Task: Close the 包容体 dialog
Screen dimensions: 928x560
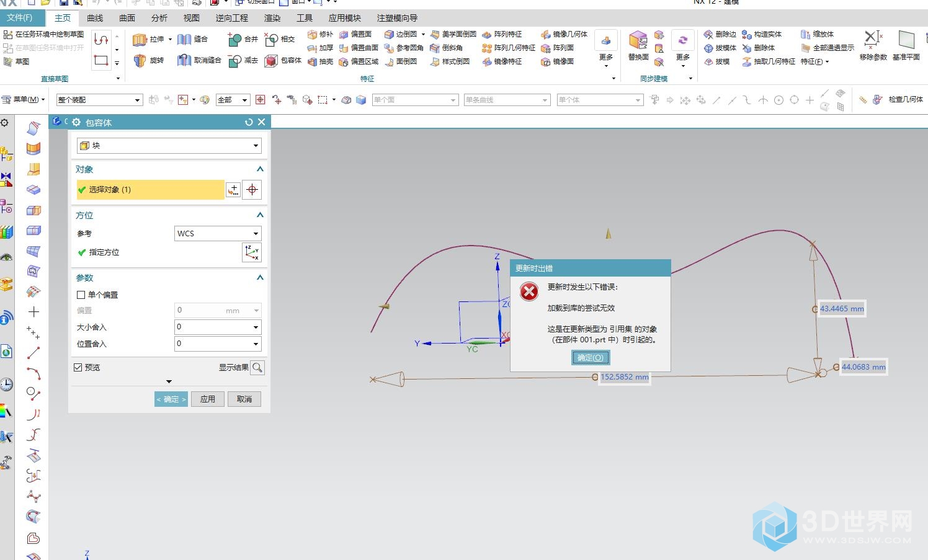Action: tap(262, 122)
